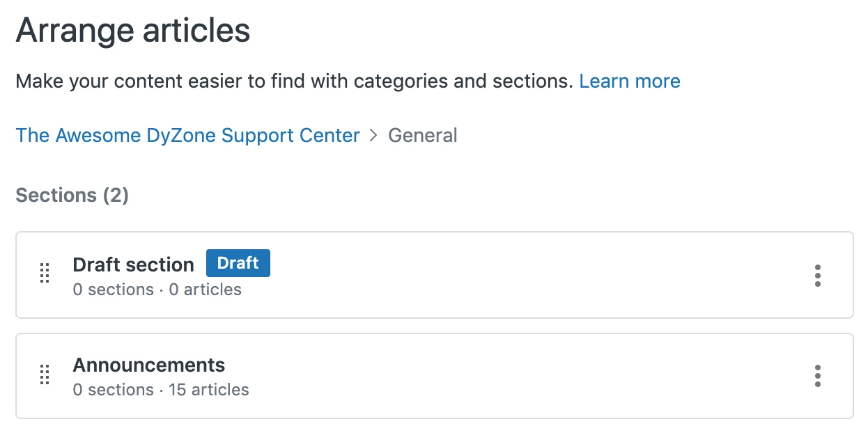This screenshot has height=426, width=868.
Task: Click the 15 articles count under Announcements
Action: coord(209,390)
